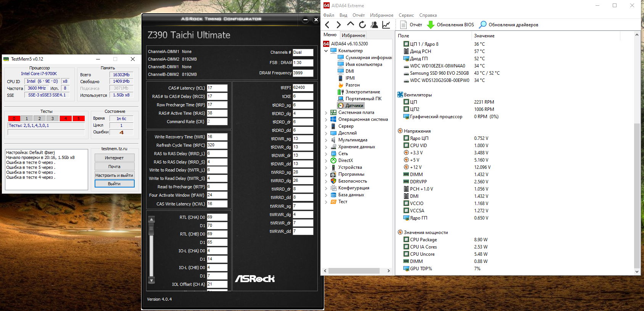Open the Портативный ПК icon
Screen dimensions: 644x311
click(341, 99)
